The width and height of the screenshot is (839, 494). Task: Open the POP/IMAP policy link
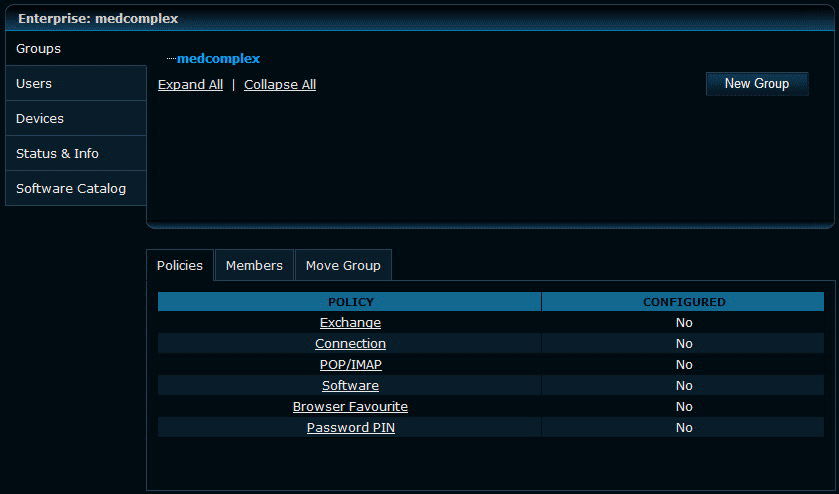[x=350, y=365]
